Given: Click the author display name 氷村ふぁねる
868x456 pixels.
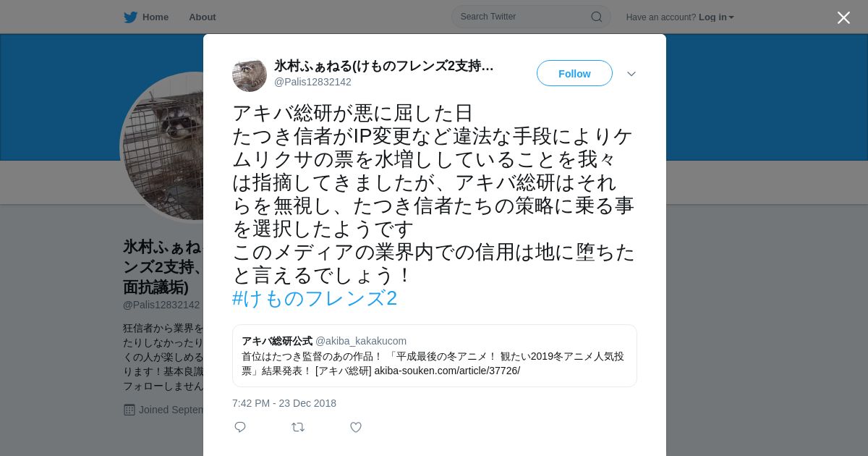Looking at the screenshot, I should tap(384, 66).
